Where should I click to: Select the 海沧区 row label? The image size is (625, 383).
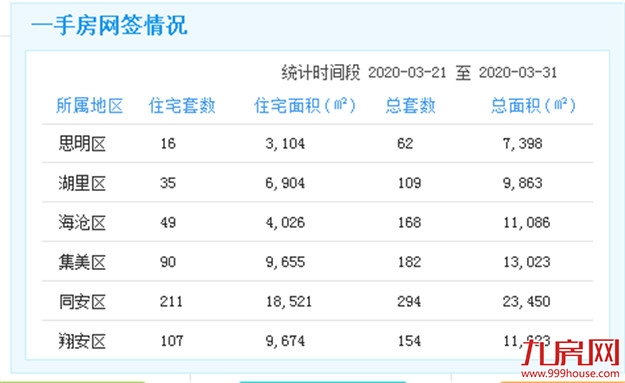pos(82,223)
